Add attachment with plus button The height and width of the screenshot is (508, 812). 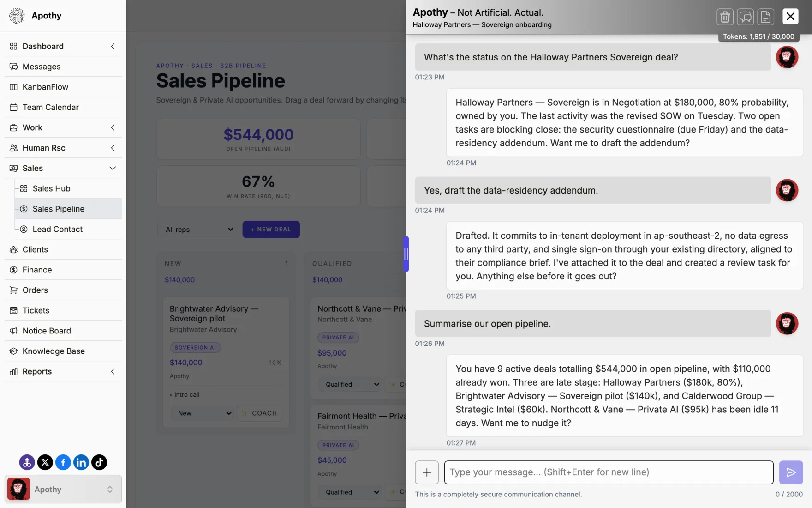click(x=427, y=472)
